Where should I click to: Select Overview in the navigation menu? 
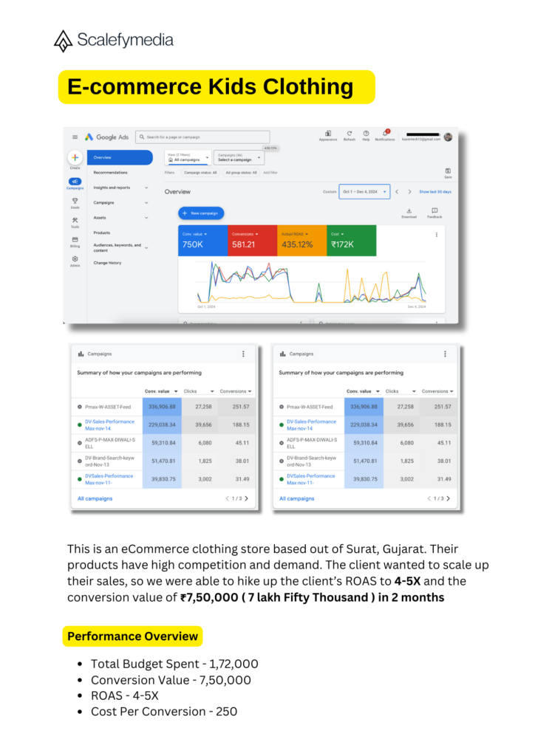click(x=120, y=157)
